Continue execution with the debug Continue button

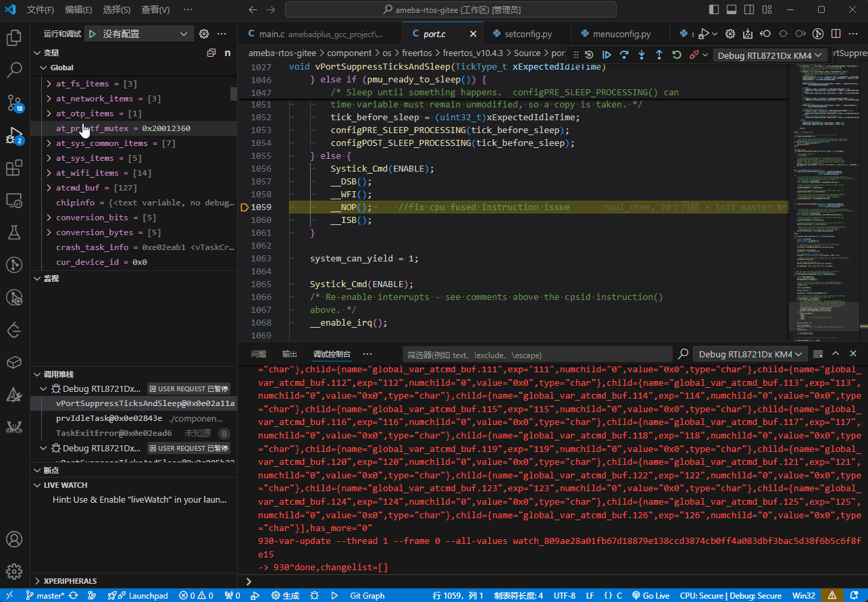coord(607,55)
